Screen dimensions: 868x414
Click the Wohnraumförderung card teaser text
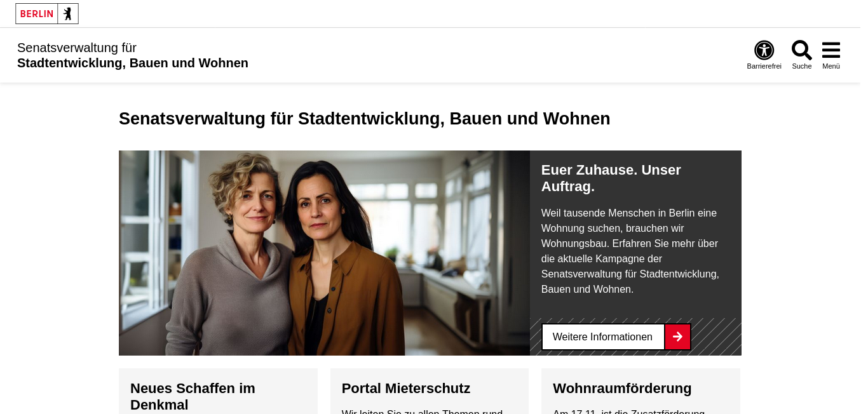pos(628,411)
